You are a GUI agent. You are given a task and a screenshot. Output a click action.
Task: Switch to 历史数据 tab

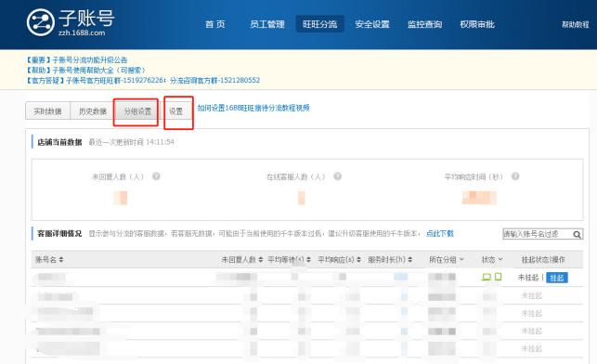point(93,111)
